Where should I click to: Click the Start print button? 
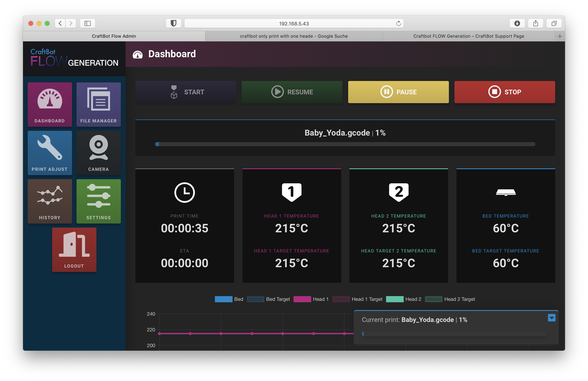(x=185, y=92)
